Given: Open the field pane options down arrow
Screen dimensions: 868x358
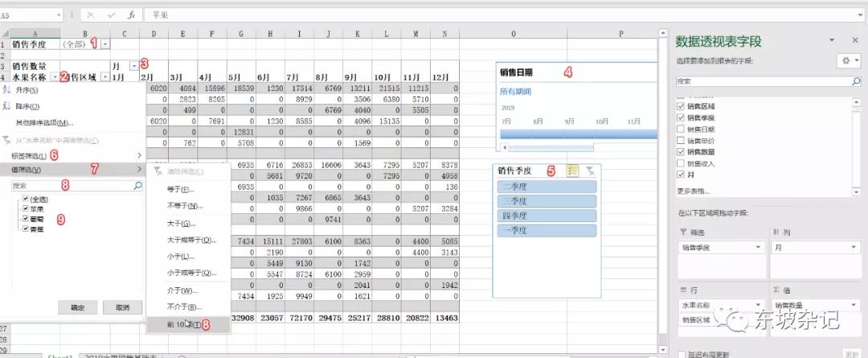Looking at the screenshot, I should [831, 40].
